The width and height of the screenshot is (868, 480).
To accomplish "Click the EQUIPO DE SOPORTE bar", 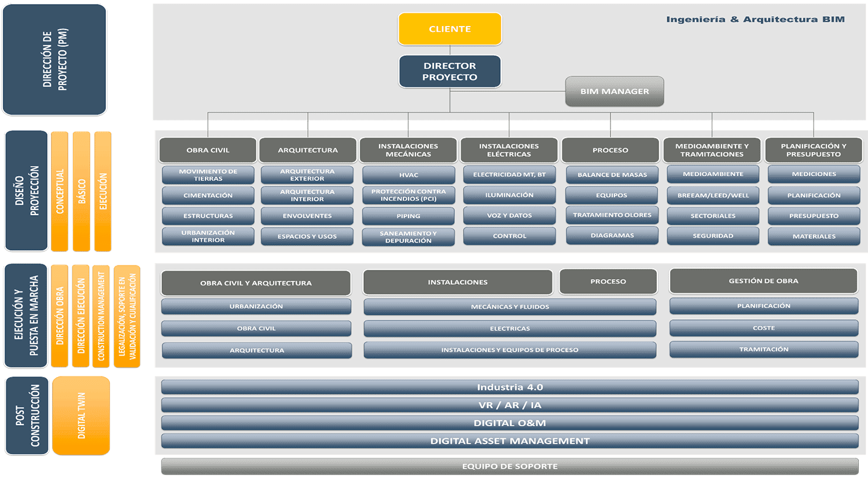I will 509,466.
